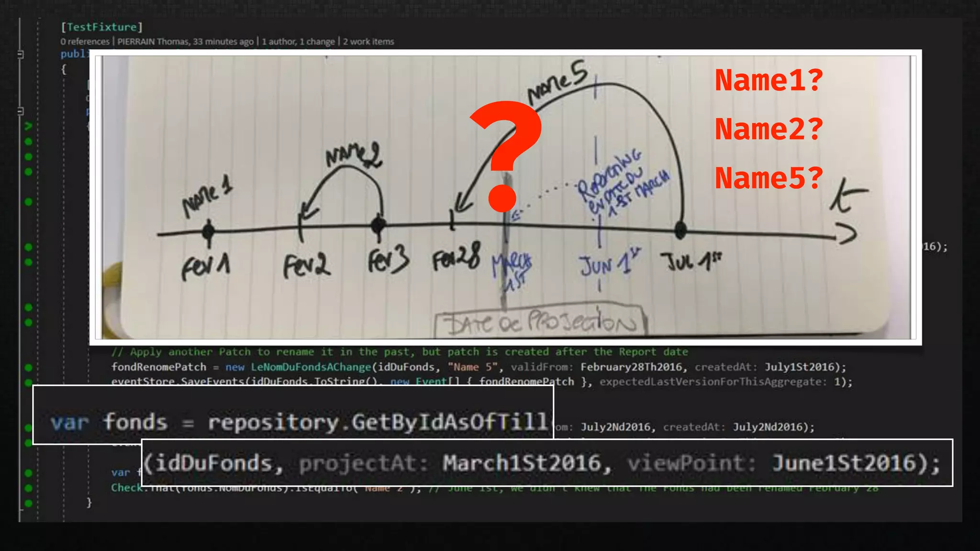Click the timeline dot above 'Fev 3'

coord(378,224)
